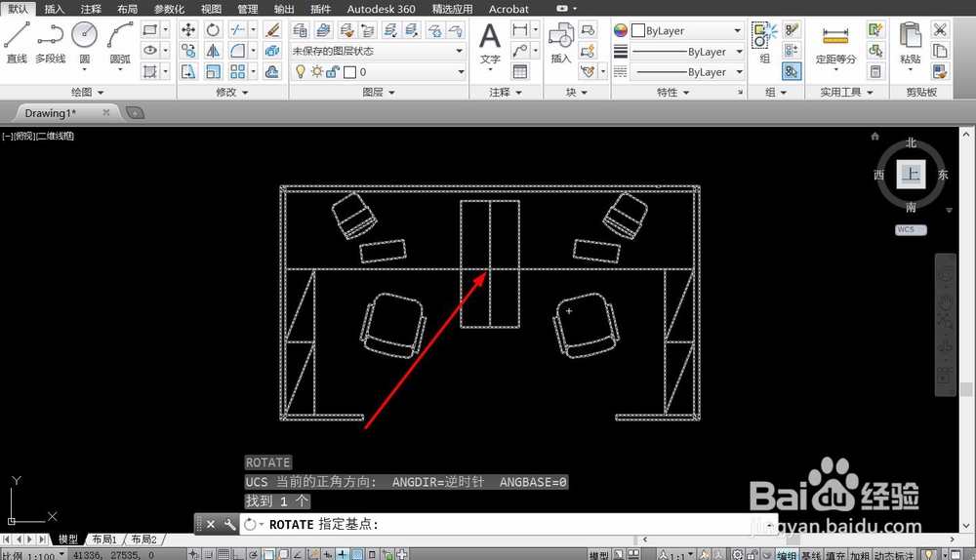Activate the Trim tool
This screenshot has height=560, width=976.
pyautogui.click(x=238, y=30)
